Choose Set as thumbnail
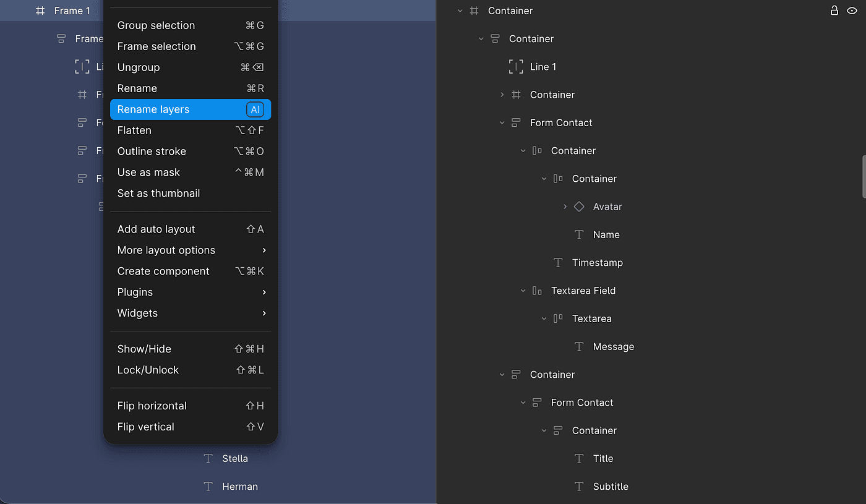Screen dimensions: 866x504 [x=191, y=194]
